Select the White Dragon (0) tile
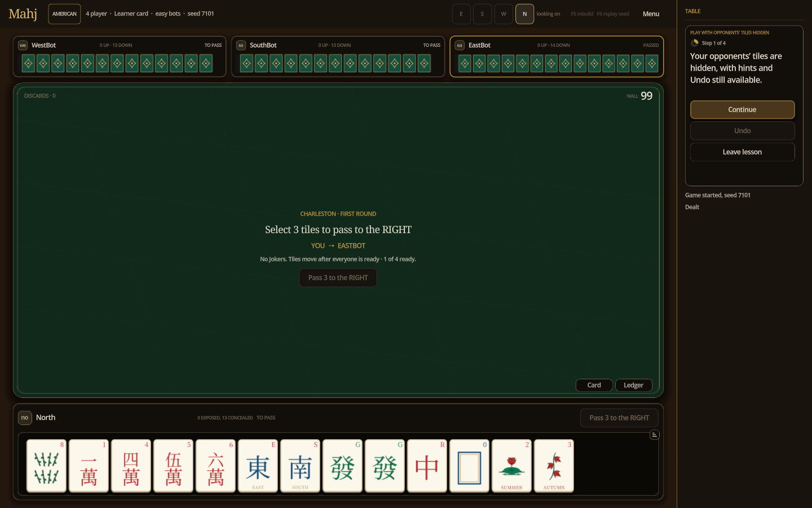Screen dimensions: 812x508 pyautogui.click(x=469, y=466)
